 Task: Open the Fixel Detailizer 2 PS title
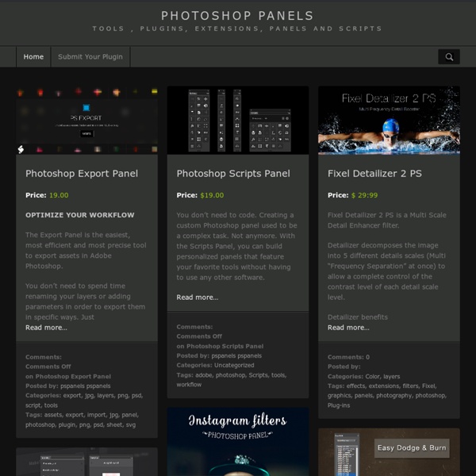[x=374, y=174]
